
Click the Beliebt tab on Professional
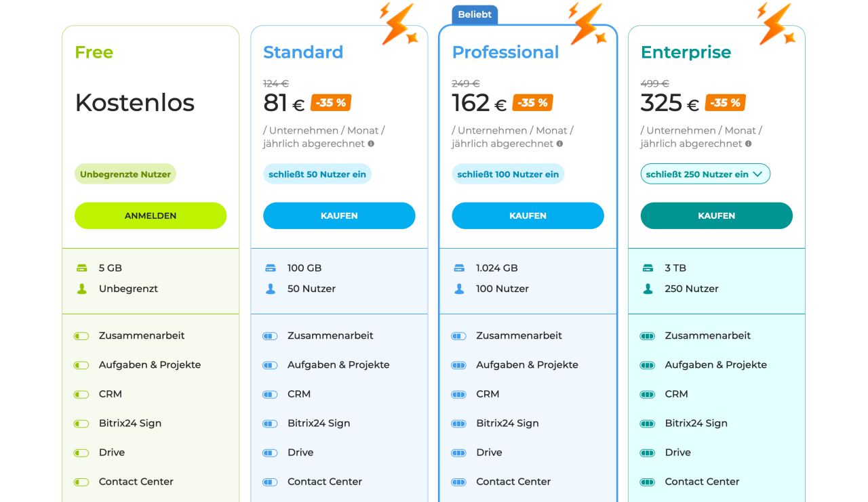coord(475,15)
